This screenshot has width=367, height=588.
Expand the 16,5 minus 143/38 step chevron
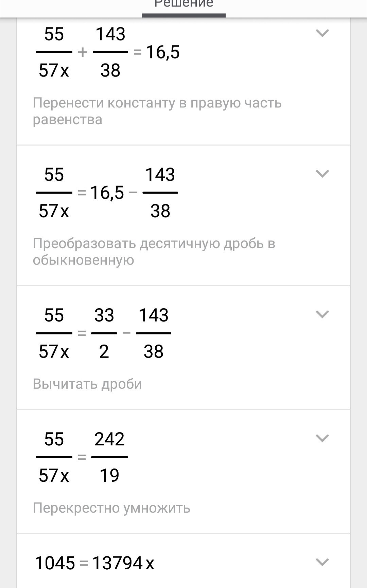pyautogui.click(x=322, y=174)
